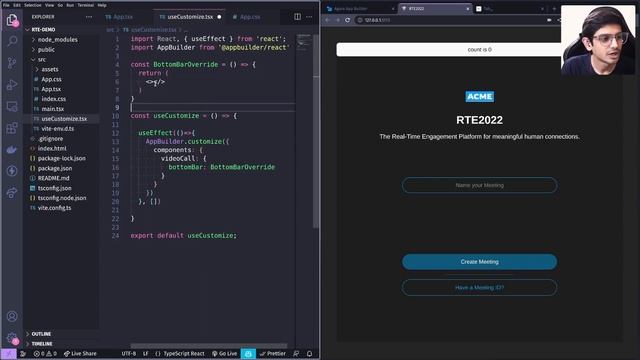Click the Prettier status bar item
Viewport: 640px width, 360px height.
coord(273,354)
